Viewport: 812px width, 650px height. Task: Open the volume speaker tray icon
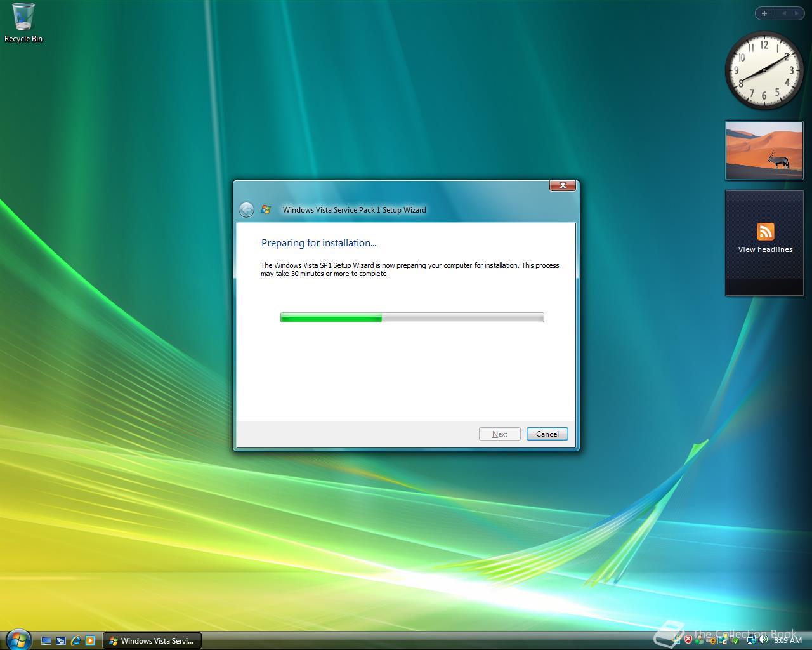click(763, 640)
